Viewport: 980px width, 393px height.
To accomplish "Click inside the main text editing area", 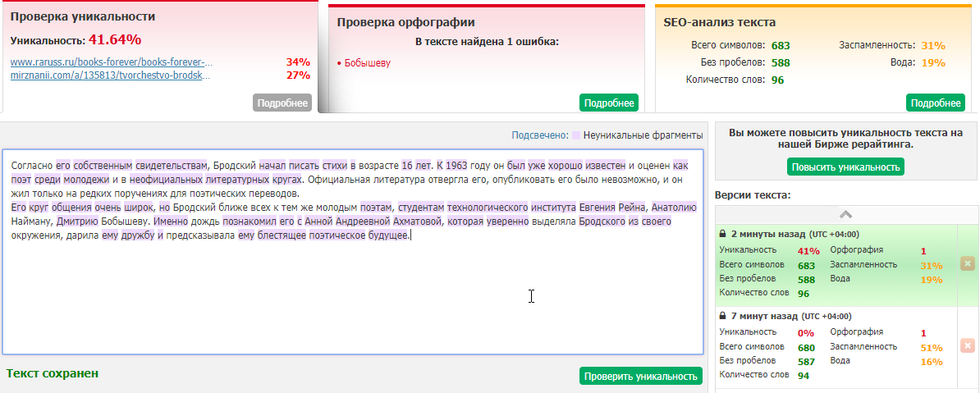I will pos(353,295).
